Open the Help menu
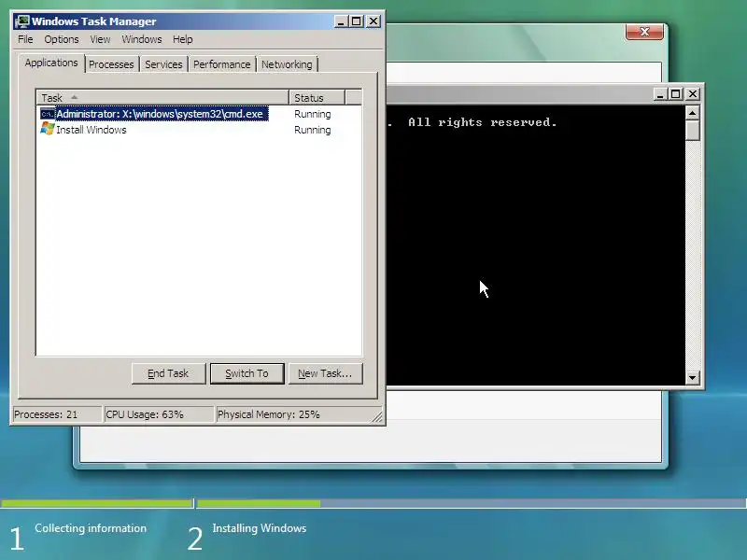This screenshot has height=560, width=747. [x=182, y=39]
